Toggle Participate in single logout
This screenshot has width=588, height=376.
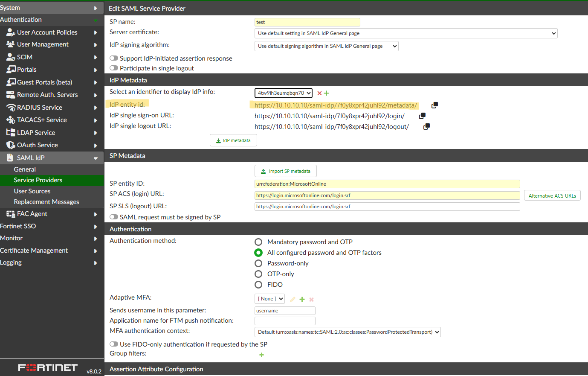(x=114, y=68)
